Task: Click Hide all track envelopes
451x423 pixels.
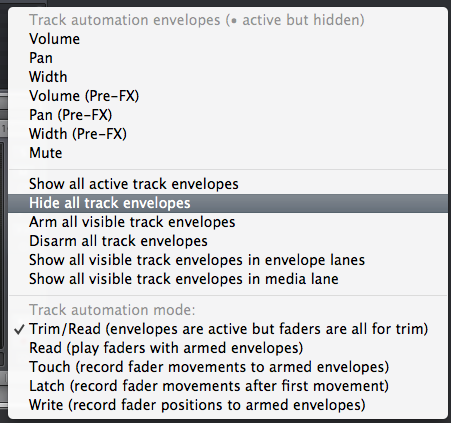Action: pos(228,203)
